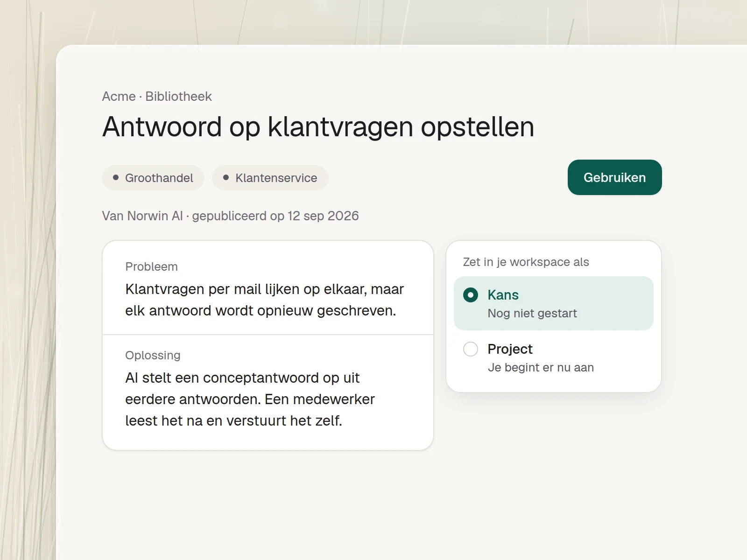Click the 'Je begint er nu aan' description
Screen dimensions: 747x560
point(541,367)
